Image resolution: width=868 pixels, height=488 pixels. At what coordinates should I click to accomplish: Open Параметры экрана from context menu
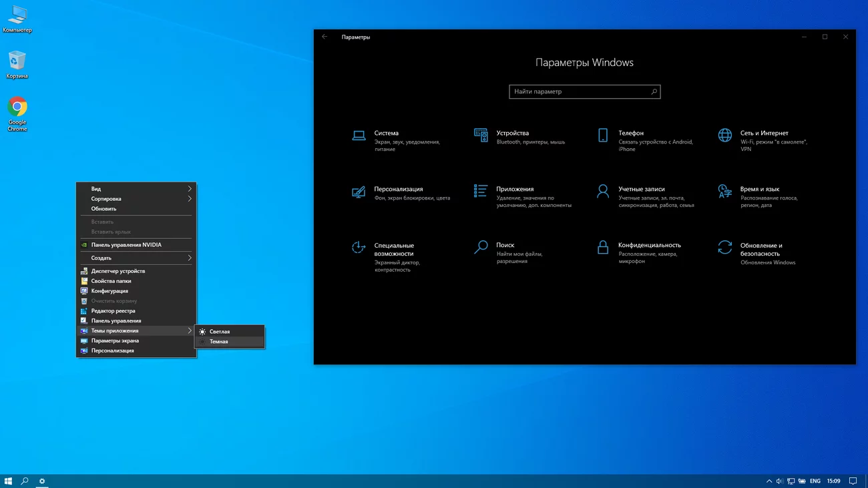pos(136,340)
